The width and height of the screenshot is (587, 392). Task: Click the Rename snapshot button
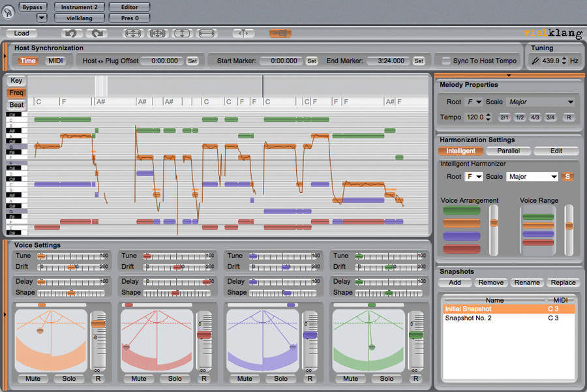click(x=527, y=282)
